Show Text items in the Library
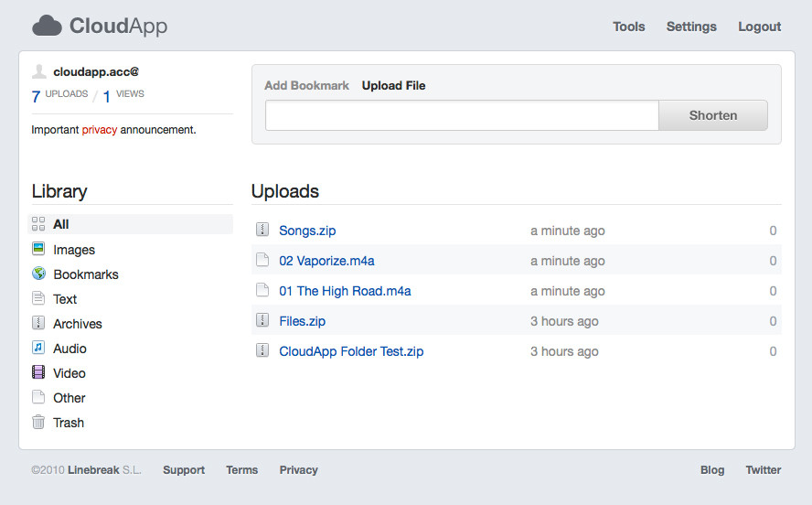Image resolution: width=812 pixels, height=505 pixels. 65,299
